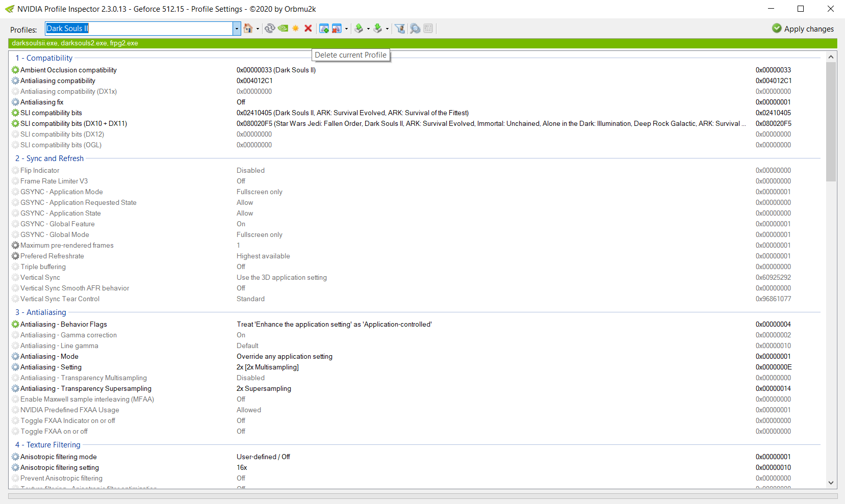The image size is (845, 504).
Task: Click the '1 - Compatibility' section header
Action: pos(44,58)
